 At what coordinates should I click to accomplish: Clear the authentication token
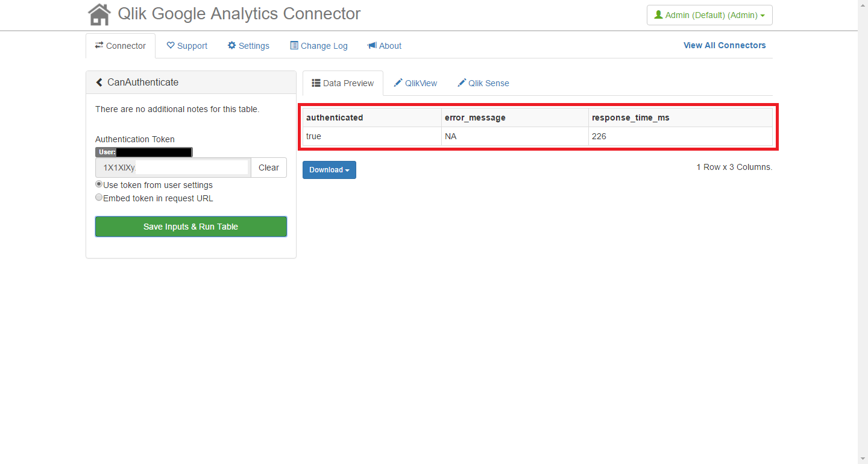269,168
